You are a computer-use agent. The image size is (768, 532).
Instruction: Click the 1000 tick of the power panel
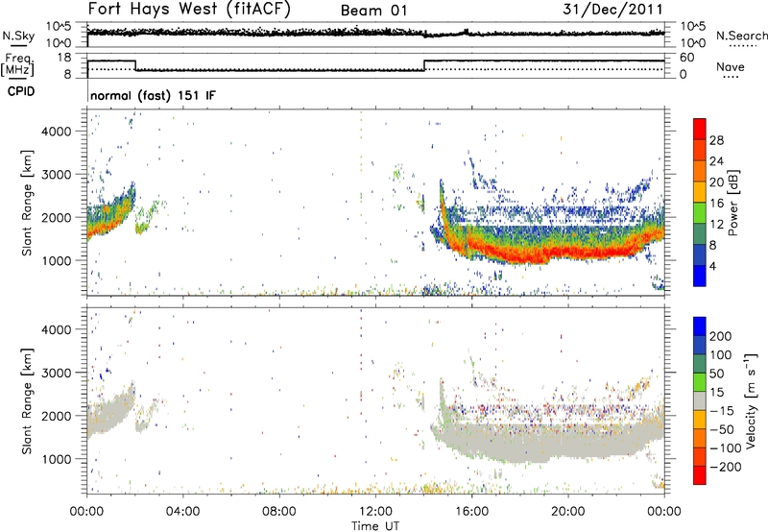coord(56,260)
